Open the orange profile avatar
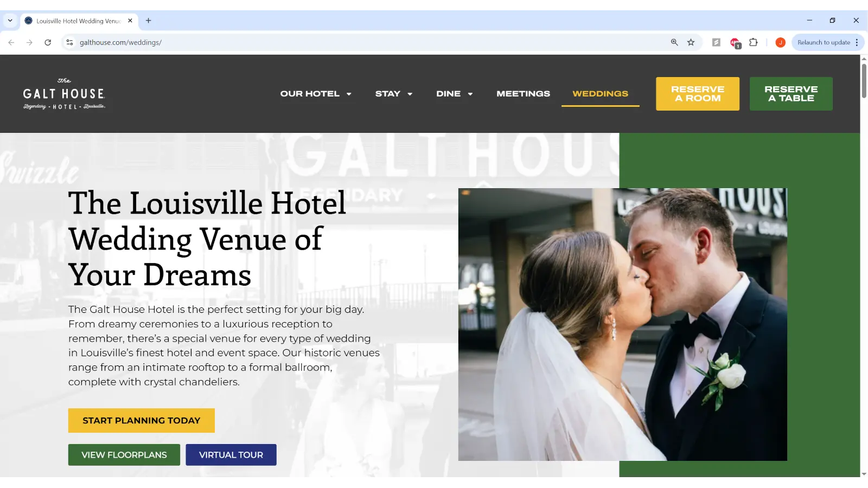The width and height of the screenshot is (868, 488). coord(780,42)
